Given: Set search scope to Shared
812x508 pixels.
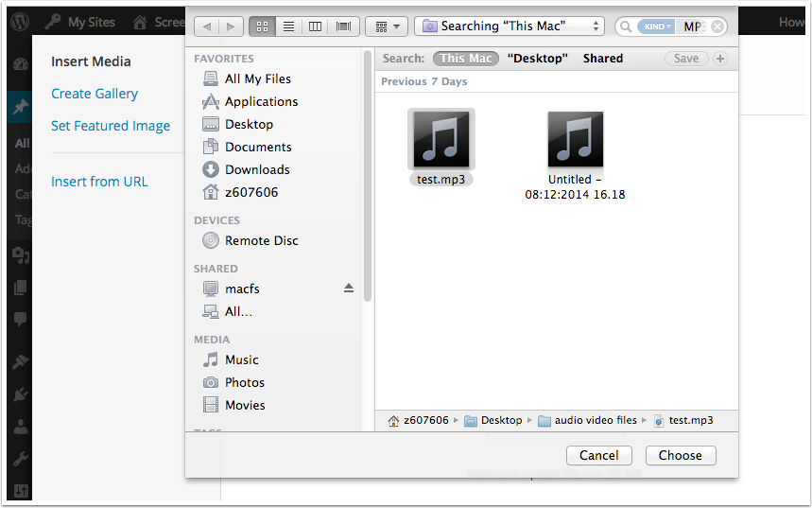Looking at the screenshot, I should click(603, 59).
